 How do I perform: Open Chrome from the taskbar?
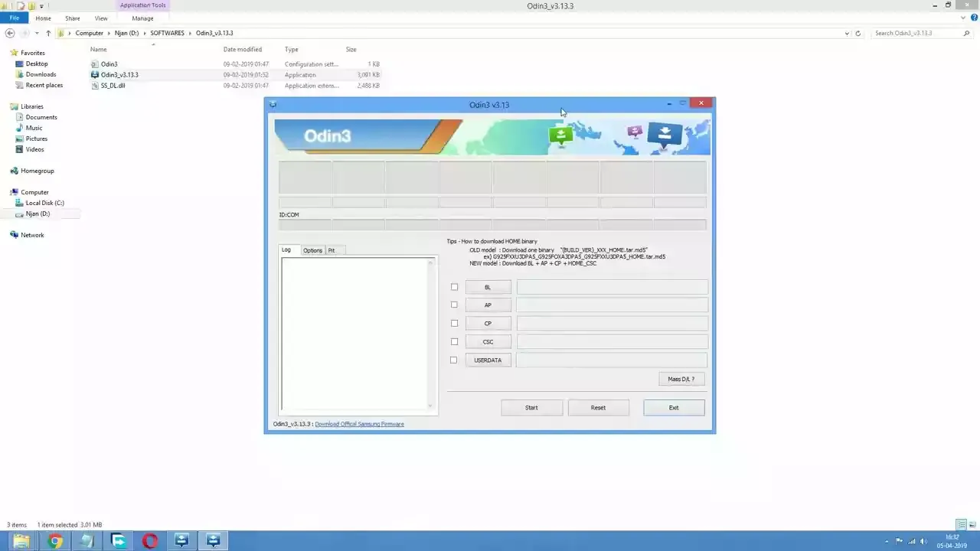click(x=54, y=541)
